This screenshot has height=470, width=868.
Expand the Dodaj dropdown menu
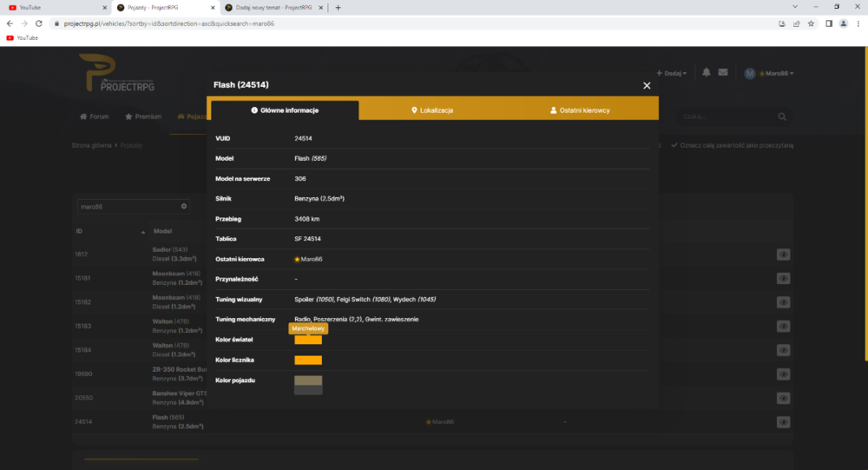(672, 73)
